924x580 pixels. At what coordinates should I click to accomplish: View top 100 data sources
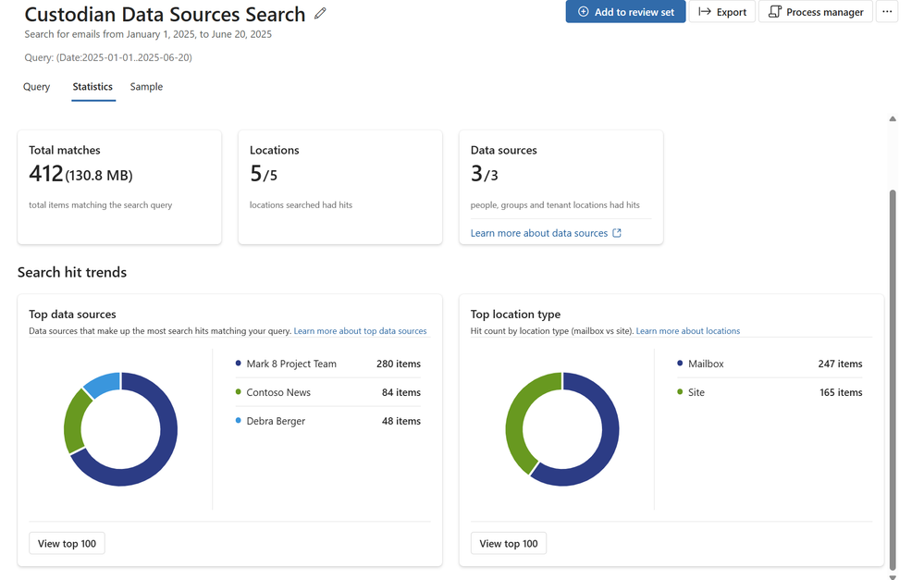point(67,543)
